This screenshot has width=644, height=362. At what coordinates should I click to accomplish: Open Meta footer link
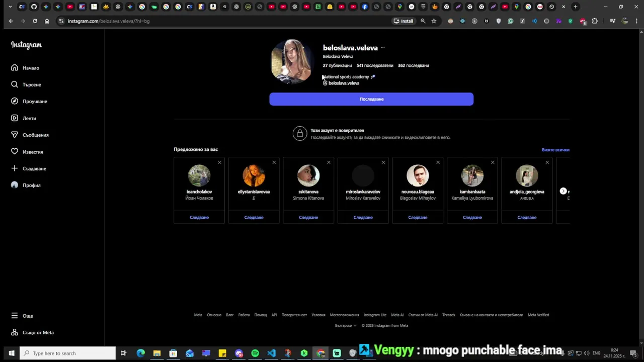point(198,315)
